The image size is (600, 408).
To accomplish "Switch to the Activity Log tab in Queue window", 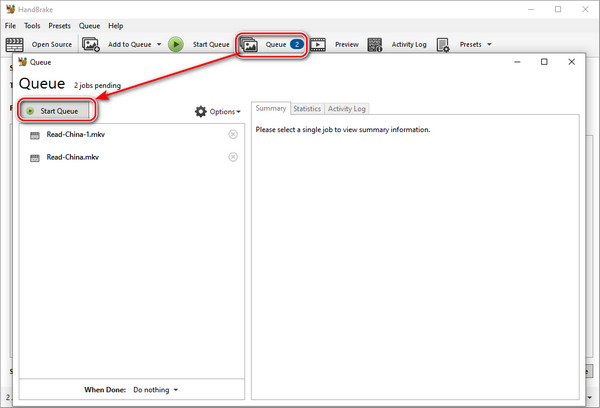I will (x=347, y=109).
